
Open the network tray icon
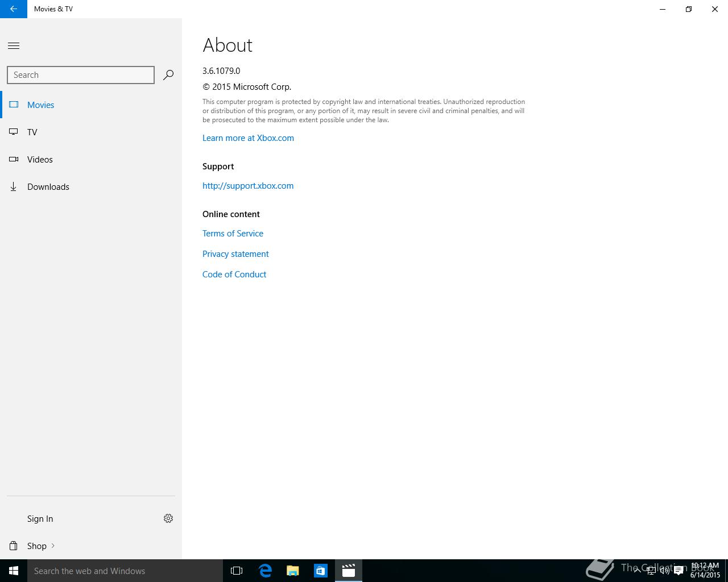[x=651, y=571]
